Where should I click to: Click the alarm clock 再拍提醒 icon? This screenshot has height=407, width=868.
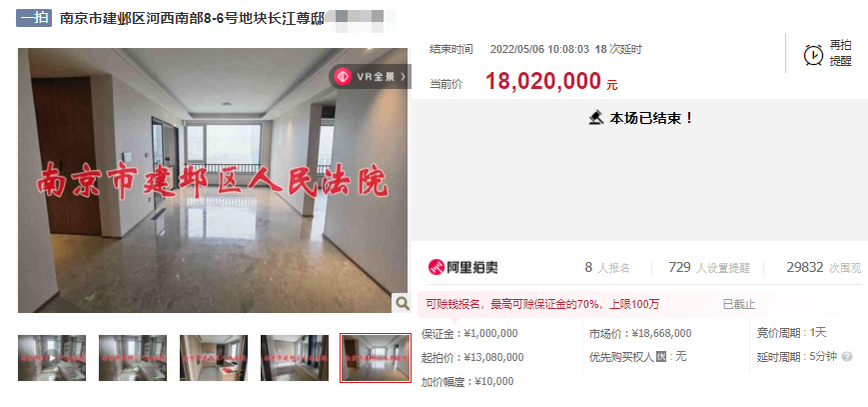pos(813,54)
